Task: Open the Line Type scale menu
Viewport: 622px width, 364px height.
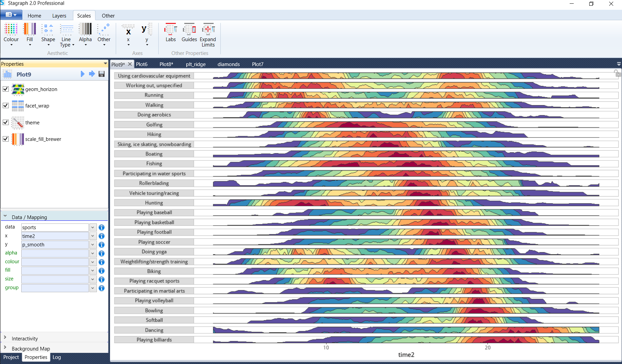Action: 66,34
